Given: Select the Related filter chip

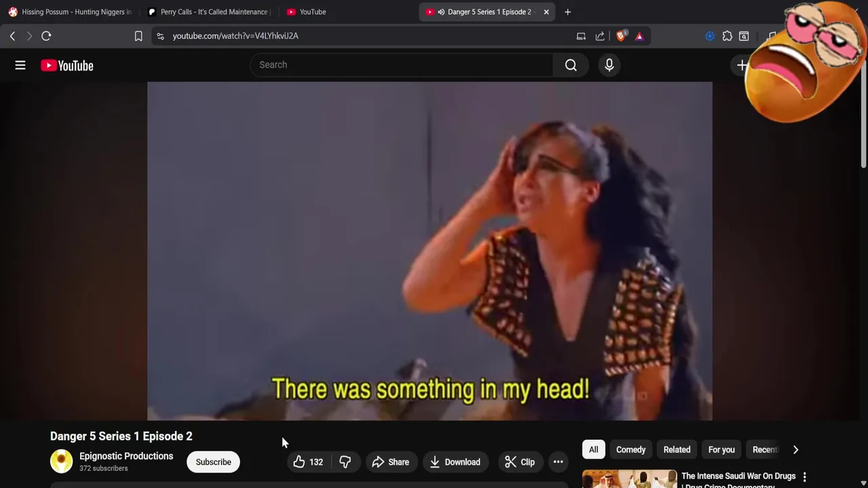Looking at the screenshot, I should (x=677, y=449).
